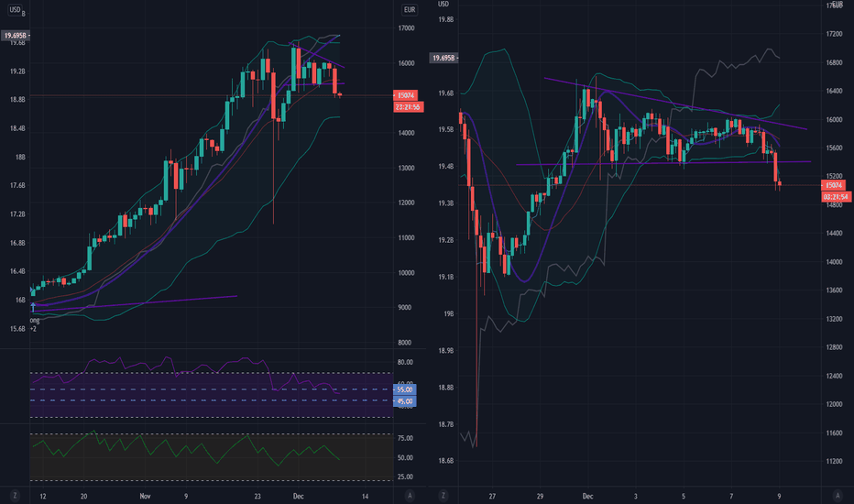Click the 03:21:54 countdown label

[836, 197]
